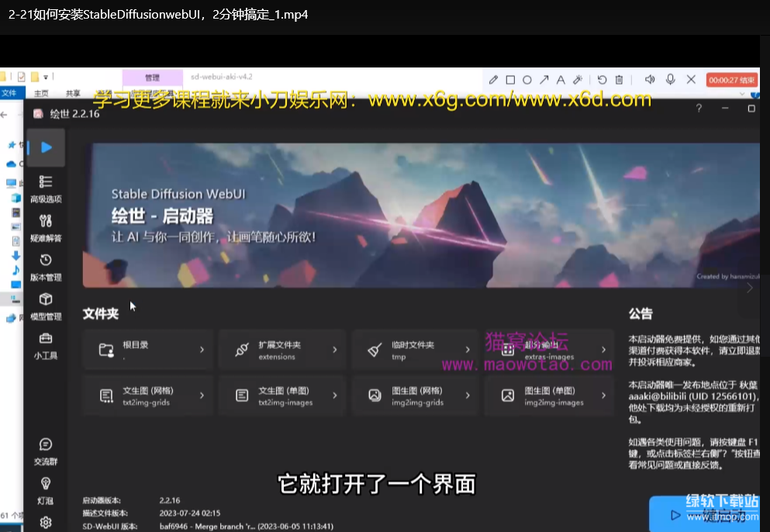Open 疑难解答 troubleshooting in sidebar
The height and width of the screenshot is (532, 770).
pyautogui.click(x=46, y=229)
